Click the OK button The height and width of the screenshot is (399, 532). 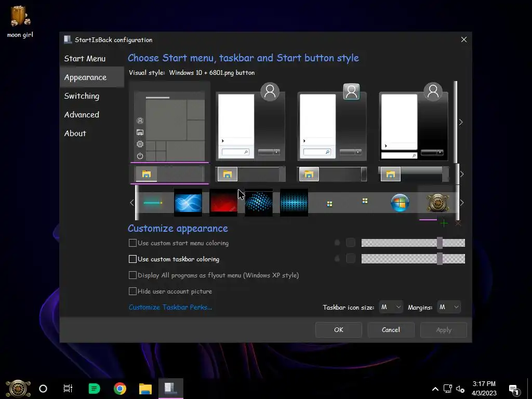click(x=339, y=330)
